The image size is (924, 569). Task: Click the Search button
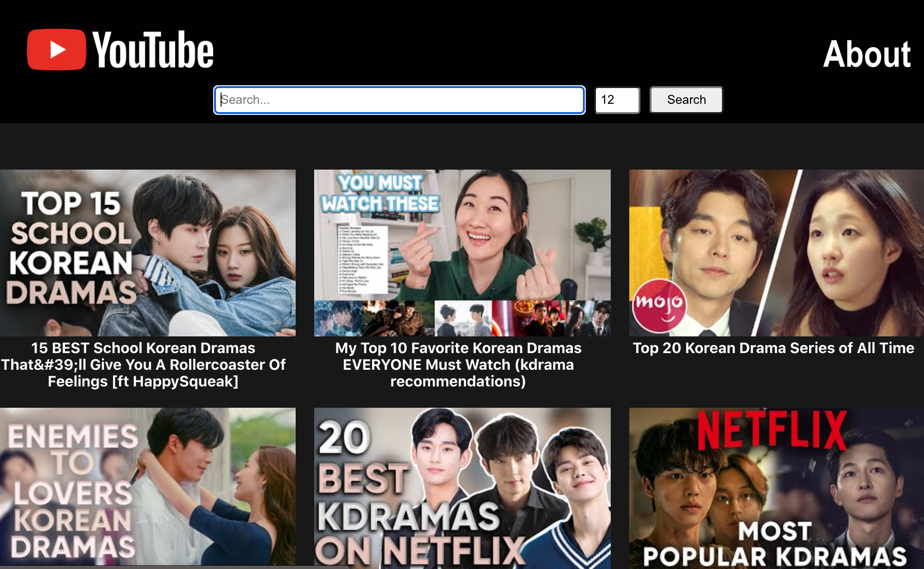[686, 100]
